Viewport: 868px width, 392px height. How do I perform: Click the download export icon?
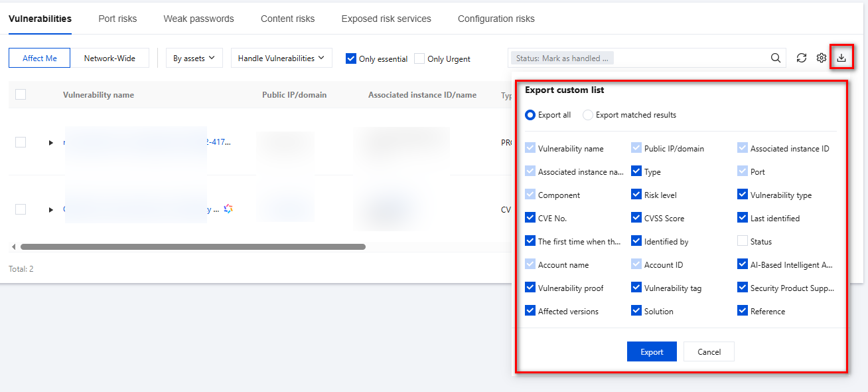click(841, 58)
